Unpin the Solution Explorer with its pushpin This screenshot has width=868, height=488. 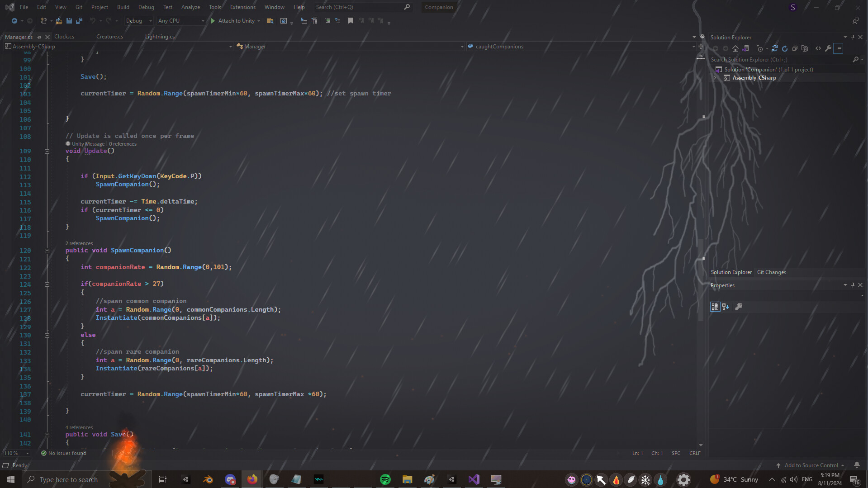coord(853,37)
